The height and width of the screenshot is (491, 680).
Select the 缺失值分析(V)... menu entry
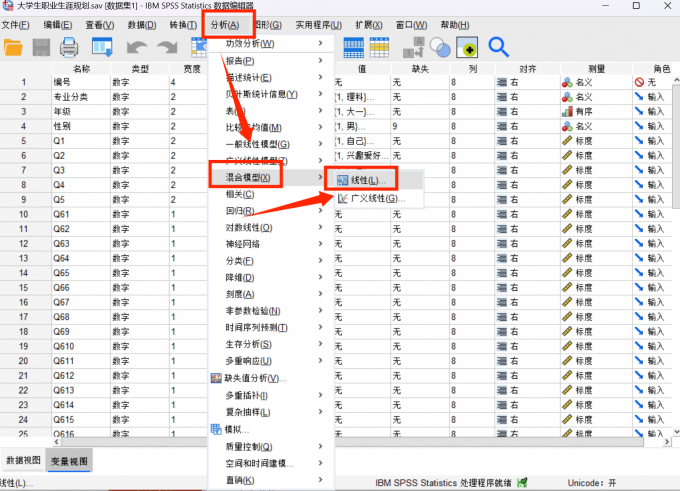click(255, 378)
